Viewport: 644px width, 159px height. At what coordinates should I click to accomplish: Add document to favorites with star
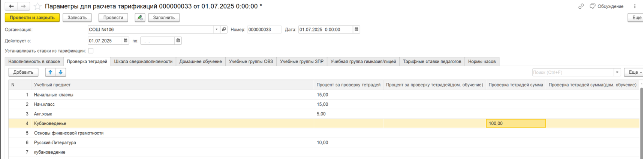pyautogui.click(x=37, y=6)
